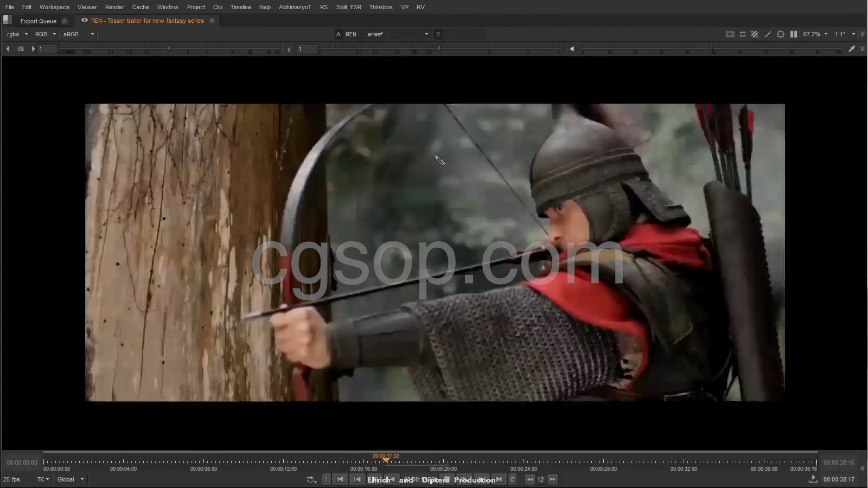Toggle the mask overlay rectangle icon
The width and height of the screenshot is (868, 488).
click(743, 34)
